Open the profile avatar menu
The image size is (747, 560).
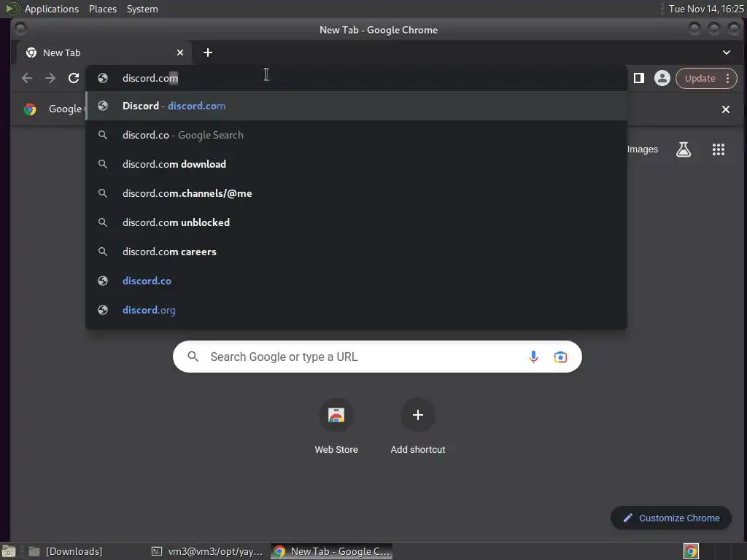662,78
